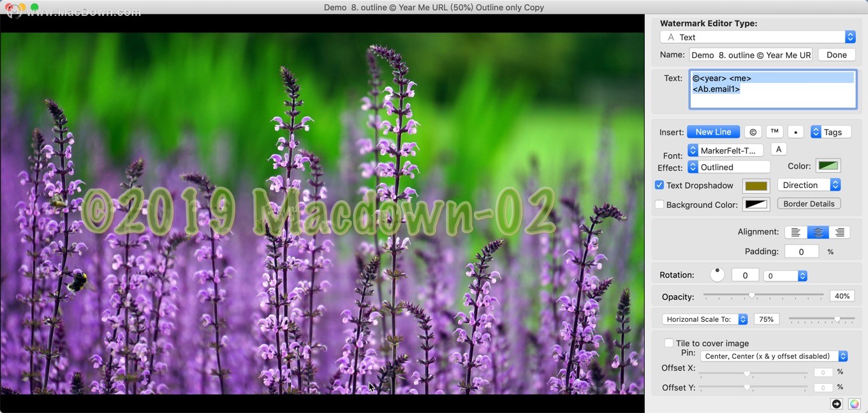
Task: Open the MarkerFelt font dropdown
Action: click(x=725, y=150)
